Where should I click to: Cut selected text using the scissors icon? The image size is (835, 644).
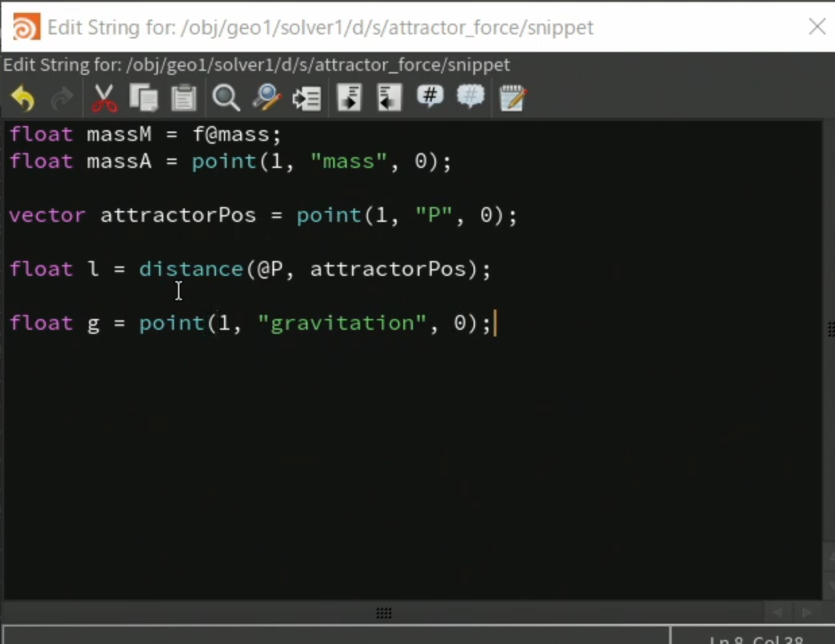coord(104,98)
